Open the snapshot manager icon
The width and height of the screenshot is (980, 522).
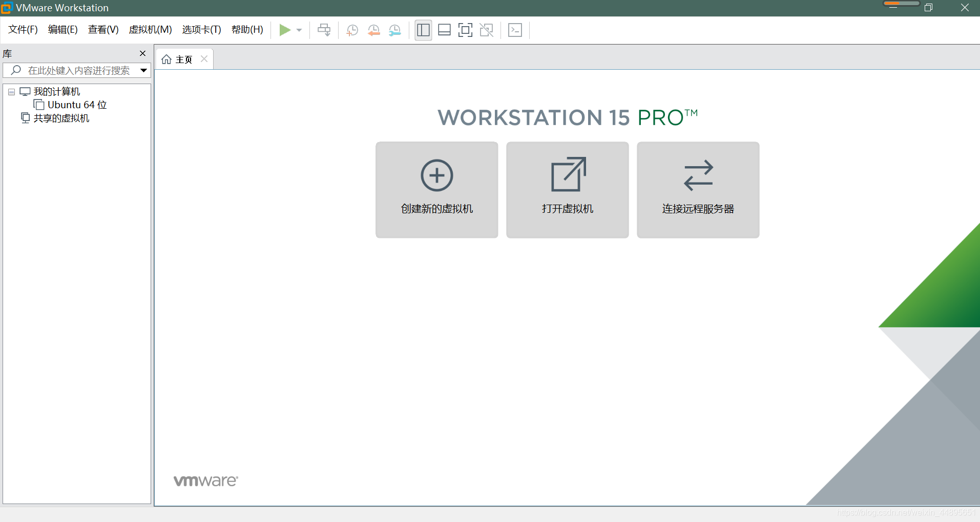[x=394, y=30]
